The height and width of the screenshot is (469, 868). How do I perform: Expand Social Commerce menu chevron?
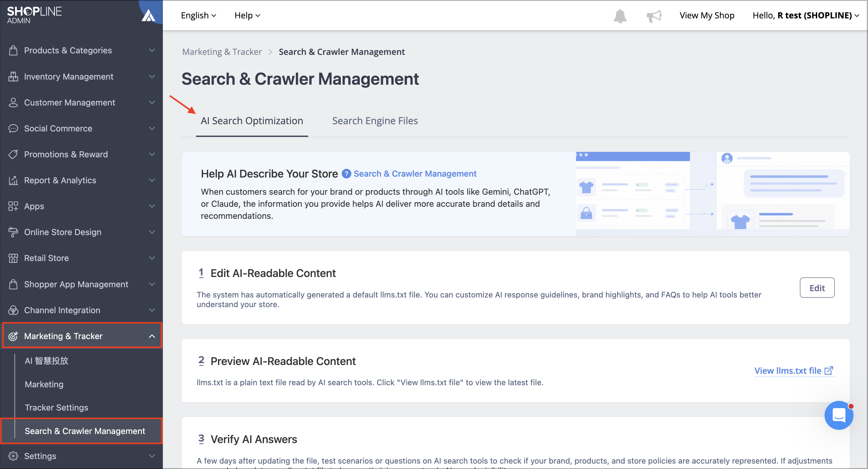[x=152, y=129]
